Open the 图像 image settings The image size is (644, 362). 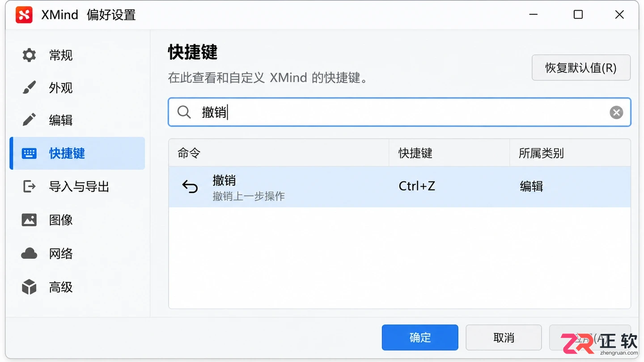click(x=77, y=220)
